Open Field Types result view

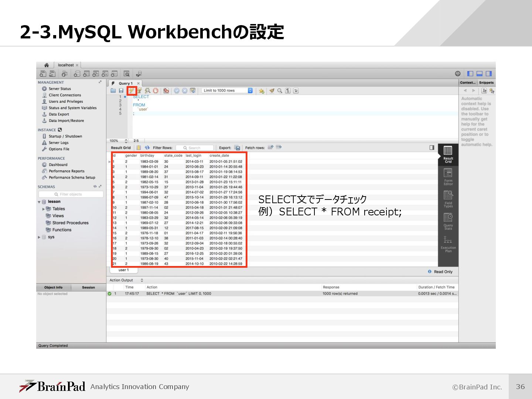(x=448, y=199)
